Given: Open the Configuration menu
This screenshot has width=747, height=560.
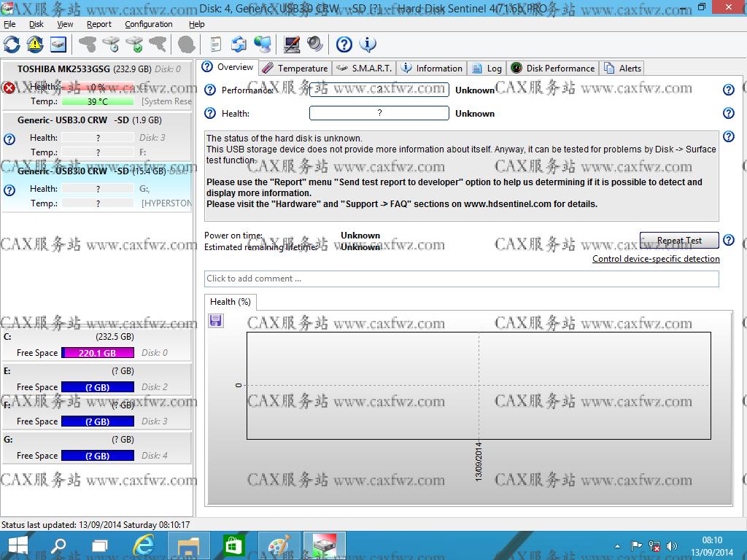Looking at the screenshot, I should [x=148, y=24].
